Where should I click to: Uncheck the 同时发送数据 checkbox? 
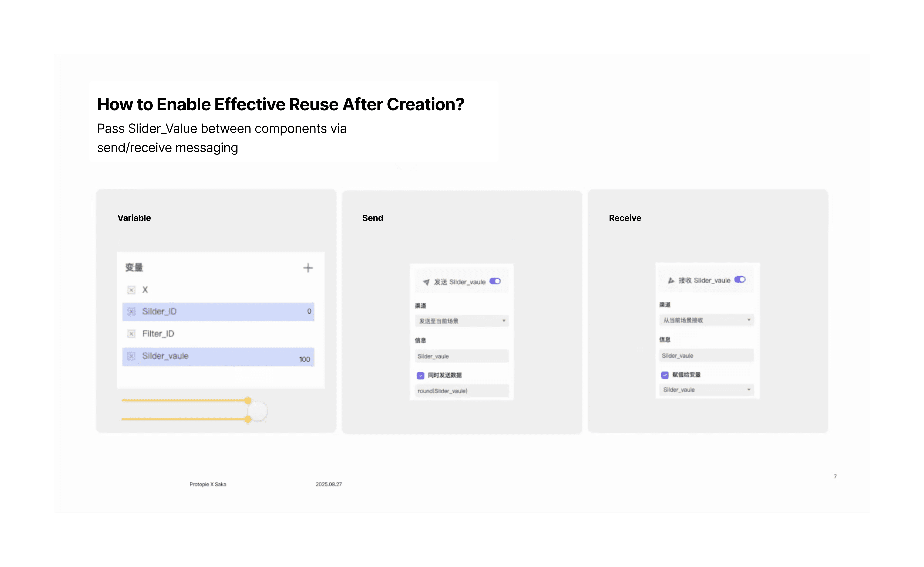click(x=421, y=375)
